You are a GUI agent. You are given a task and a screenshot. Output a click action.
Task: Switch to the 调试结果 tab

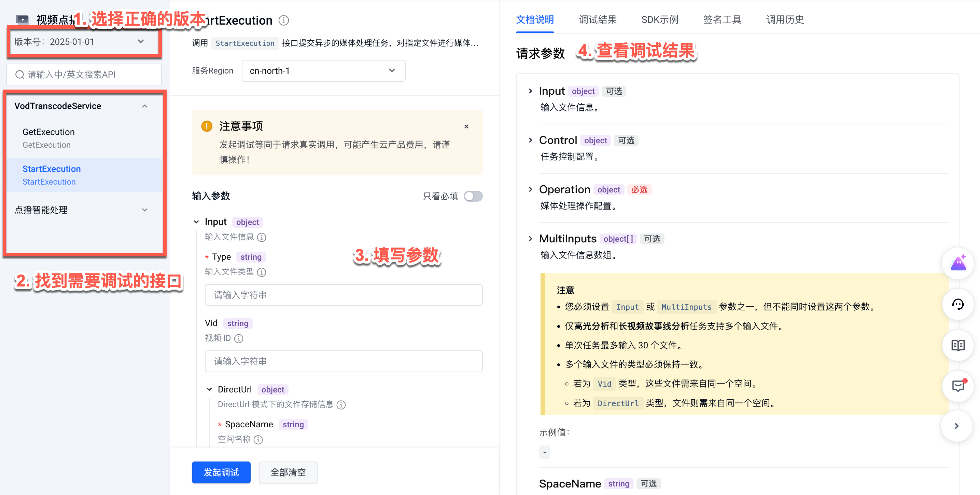597,19
